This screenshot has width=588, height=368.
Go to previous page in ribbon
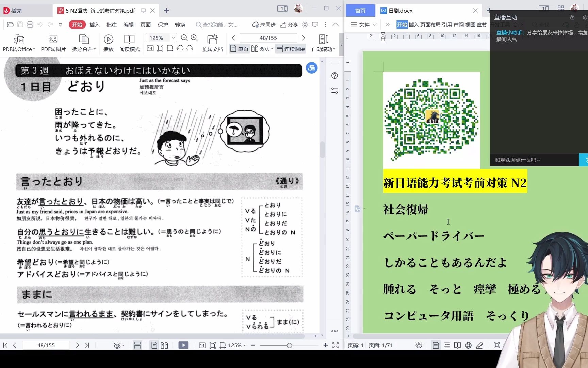[x=233, y=38]
